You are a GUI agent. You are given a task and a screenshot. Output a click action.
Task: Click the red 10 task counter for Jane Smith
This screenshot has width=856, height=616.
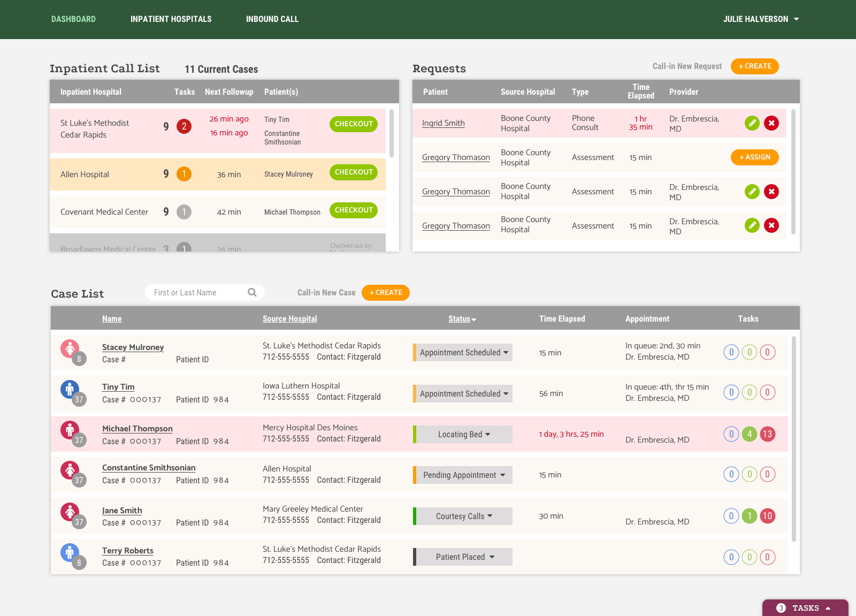(768, 516)
